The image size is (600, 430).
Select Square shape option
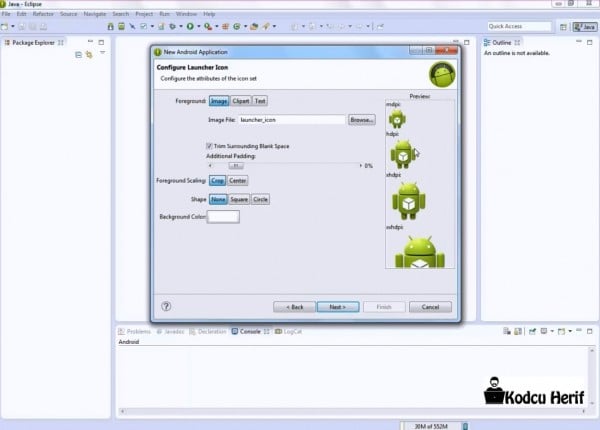click(x=239, y=199)
